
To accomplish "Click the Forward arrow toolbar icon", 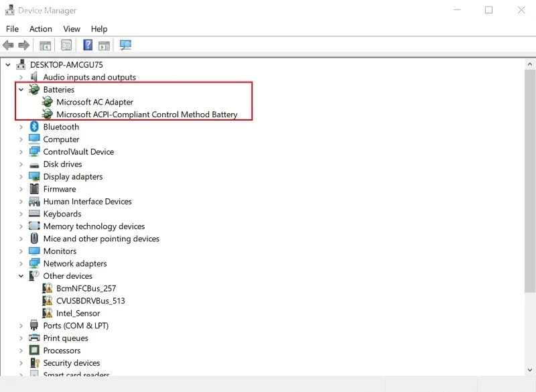I will [23, 46].
